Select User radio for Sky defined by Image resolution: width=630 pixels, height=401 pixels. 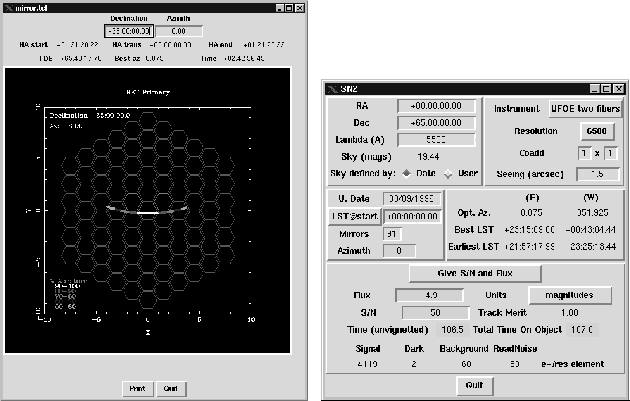coord(448,174)
